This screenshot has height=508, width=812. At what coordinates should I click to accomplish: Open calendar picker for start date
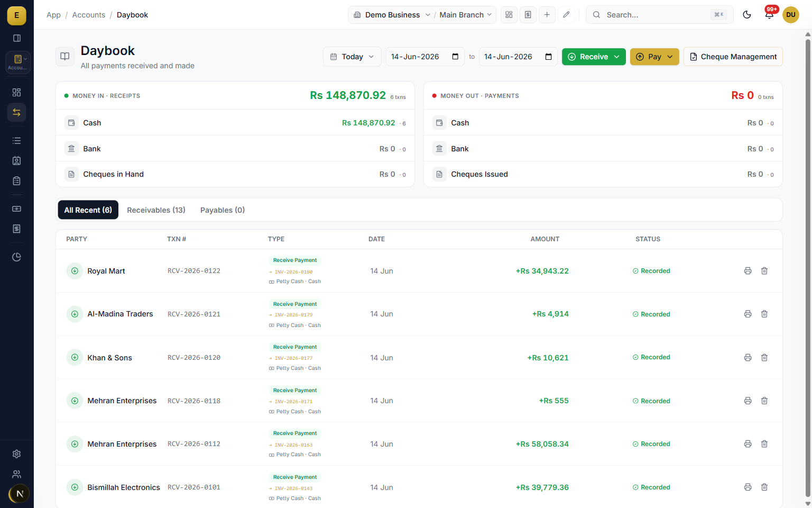(455, 57)
